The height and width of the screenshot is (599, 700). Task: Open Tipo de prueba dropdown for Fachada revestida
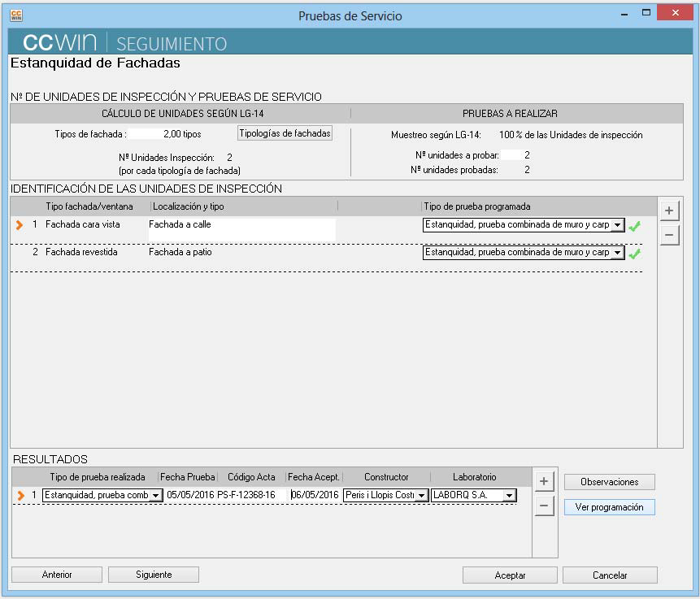point(617,253)
